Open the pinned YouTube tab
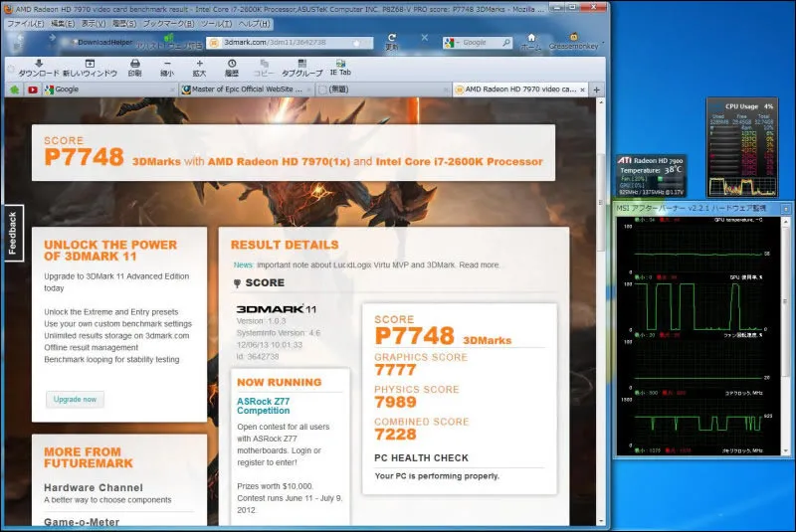Screen dimensions: 796x532 [x=33, y=89]
